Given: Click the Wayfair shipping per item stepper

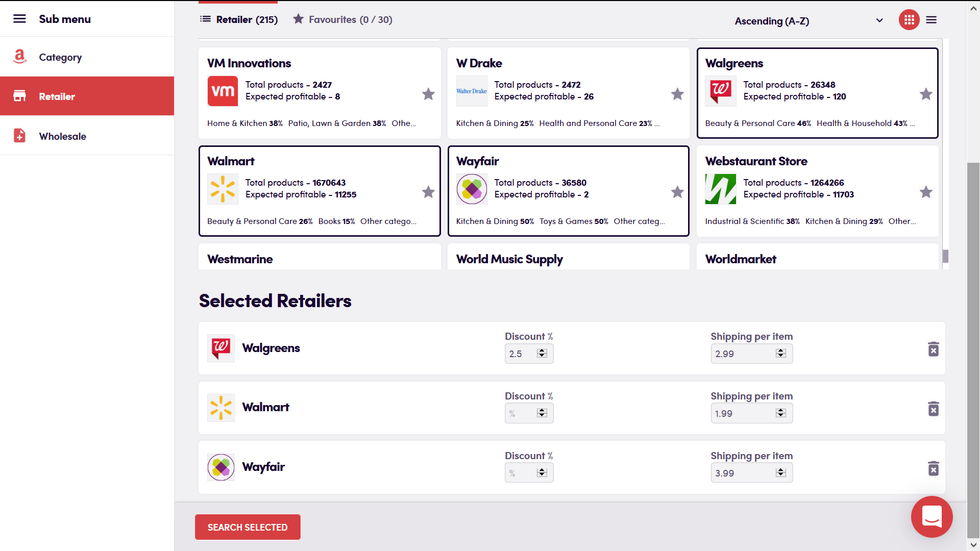Looking at the screenshot, I should point(781,472).
